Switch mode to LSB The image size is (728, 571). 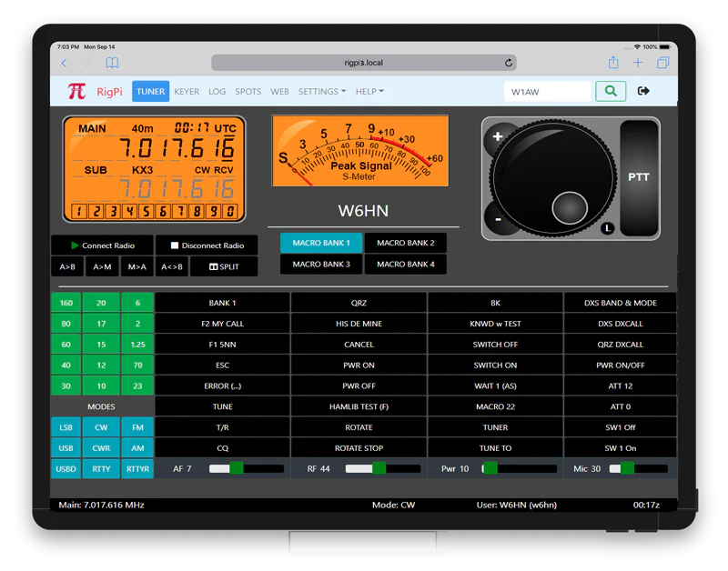tap(66, 427)
